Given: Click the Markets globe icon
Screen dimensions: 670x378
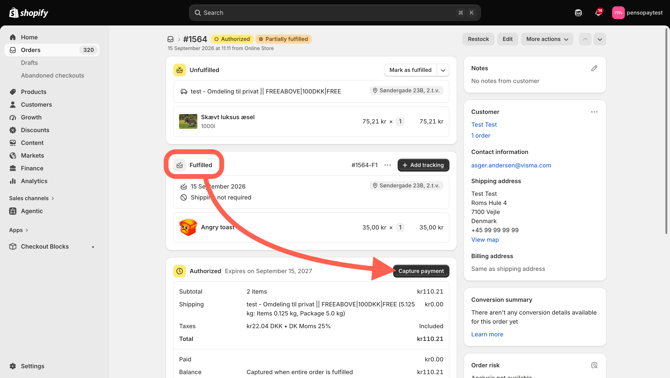Looking at the screenshot, I should pyautogui.click(x=13, y=155).
